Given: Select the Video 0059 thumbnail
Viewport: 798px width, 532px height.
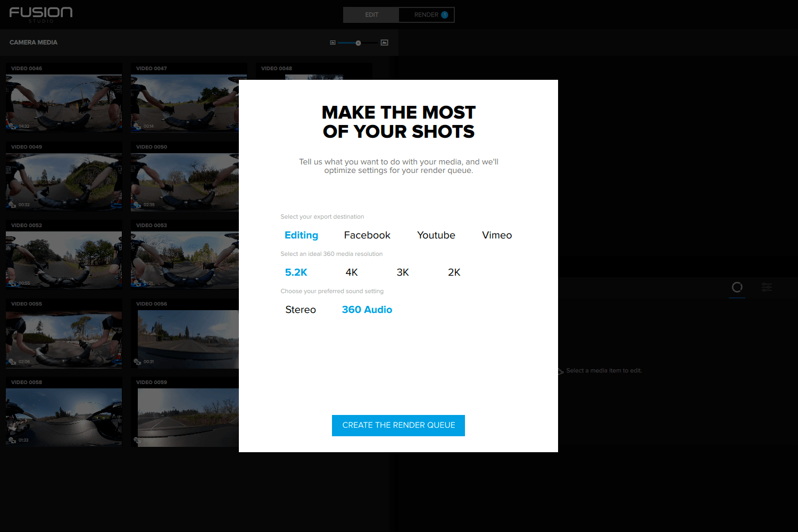Looking at the screenshot, I should 188,417.
